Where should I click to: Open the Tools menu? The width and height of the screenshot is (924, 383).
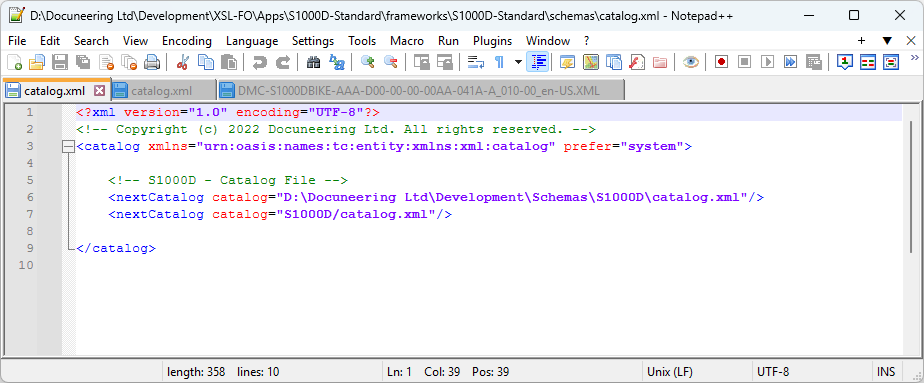(362, 41)
